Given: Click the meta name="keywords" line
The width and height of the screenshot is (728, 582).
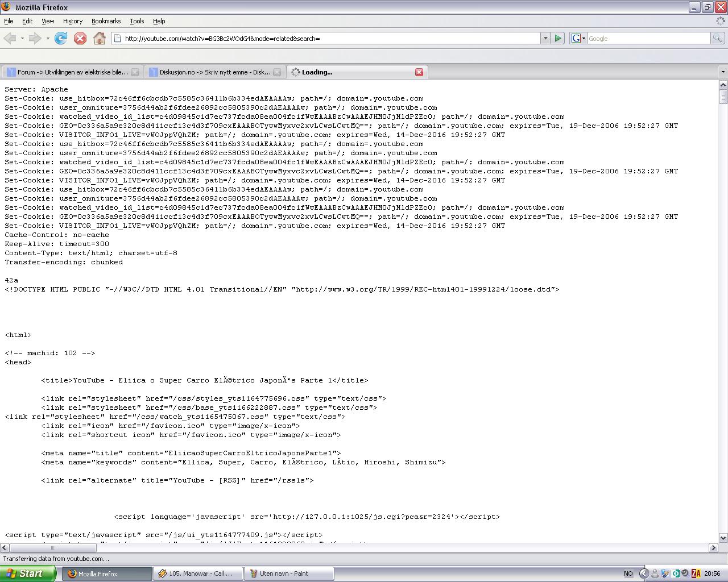Looking at the screenshot, I should 243,462.
